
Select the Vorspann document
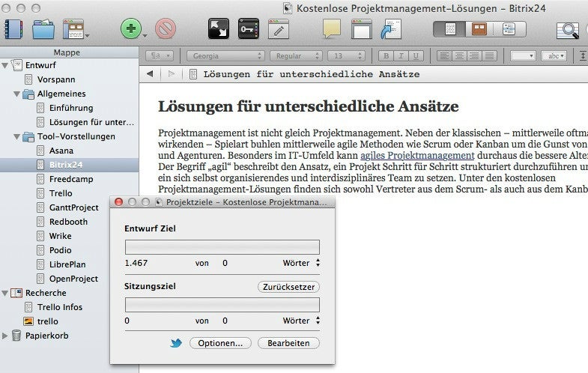pyautogui.click(x=56, y=79)
